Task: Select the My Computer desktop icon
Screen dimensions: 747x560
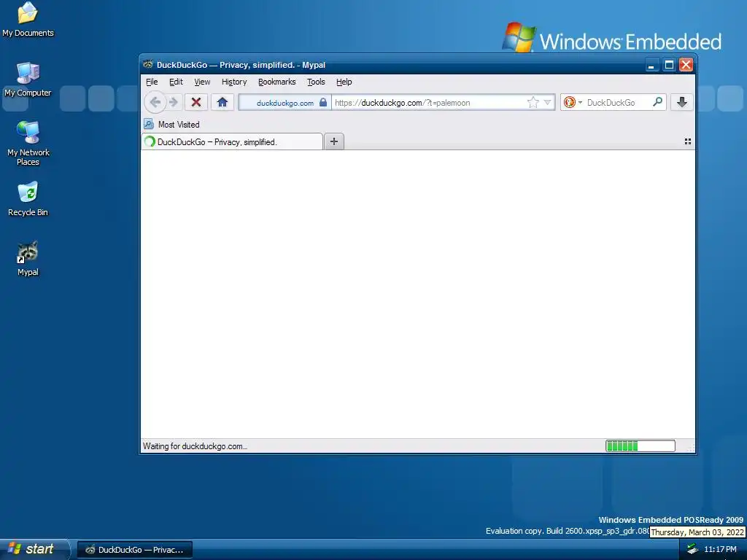Action: (28, 79)
